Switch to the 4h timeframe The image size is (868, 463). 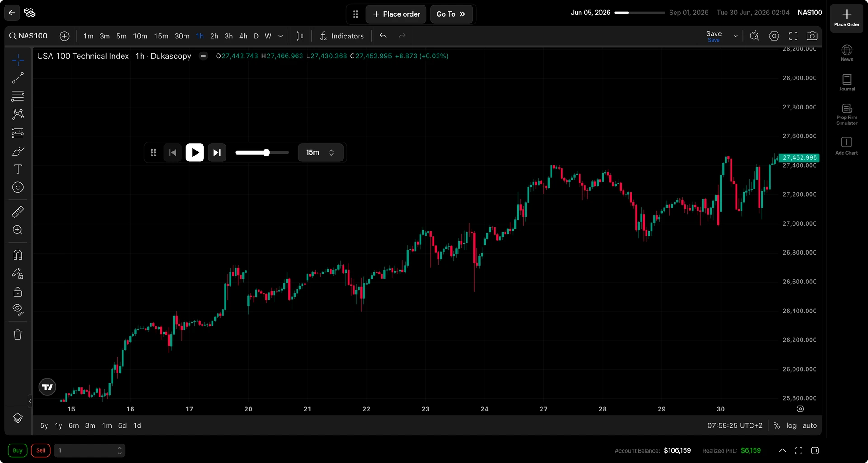pyautogui.click(x=243, y=36)
